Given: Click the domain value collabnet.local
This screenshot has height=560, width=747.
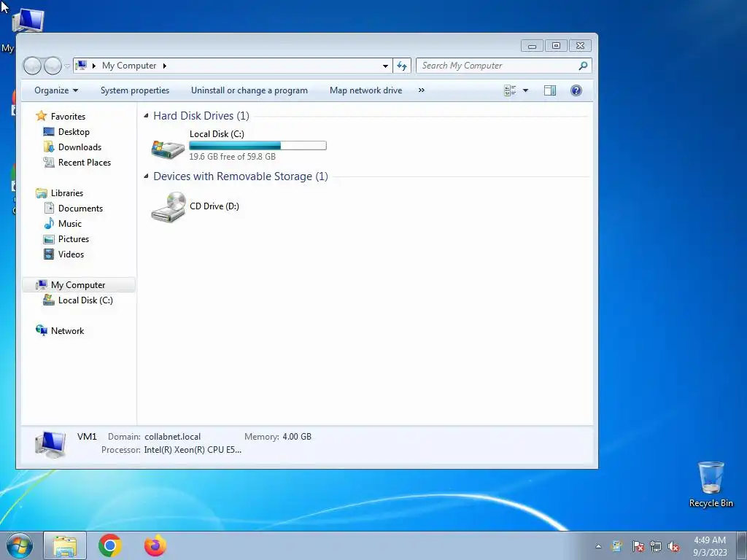Looking at the screenshot, I should click(x=172, y=437).
